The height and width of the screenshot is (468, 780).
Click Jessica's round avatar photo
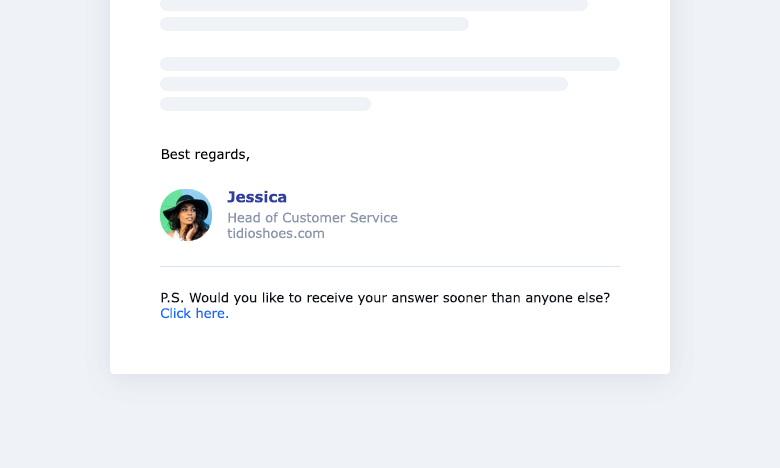point(186,215)
